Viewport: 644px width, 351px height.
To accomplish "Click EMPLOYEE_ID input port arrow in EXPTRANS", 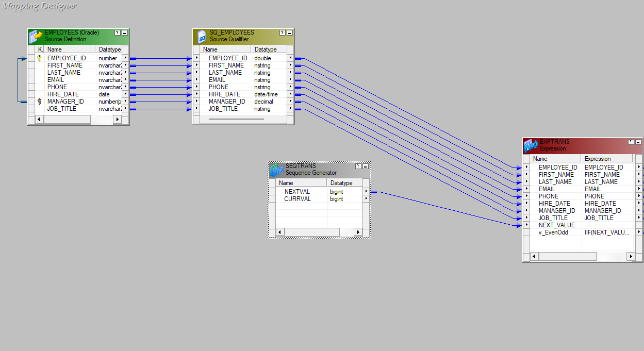I will [526, 167].
